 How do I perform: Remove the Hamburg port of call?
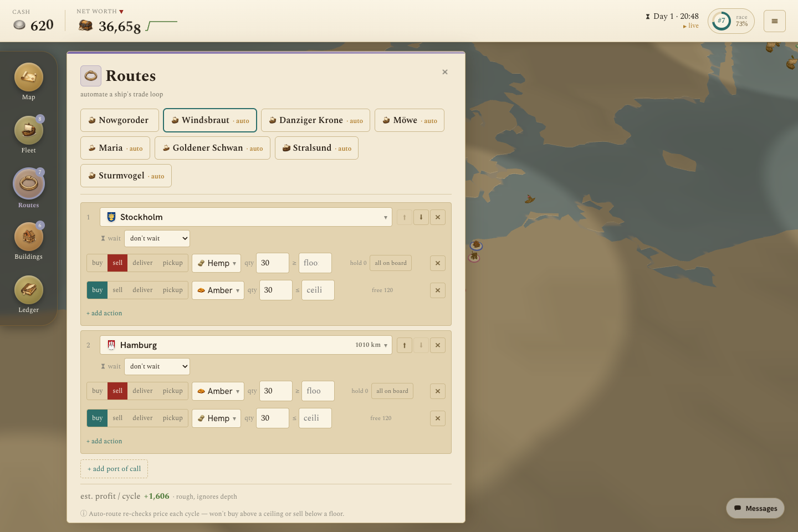[438, 345]
